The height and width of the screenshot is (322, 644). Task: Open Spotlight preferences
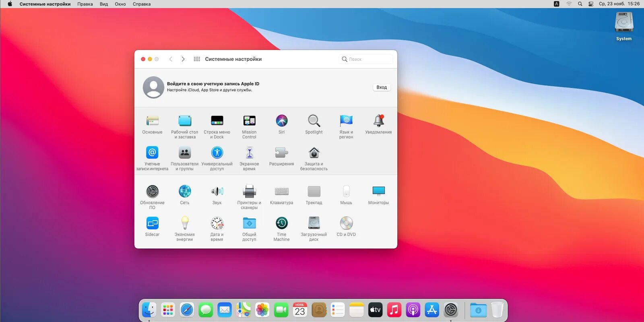click(x=314, y=124)
